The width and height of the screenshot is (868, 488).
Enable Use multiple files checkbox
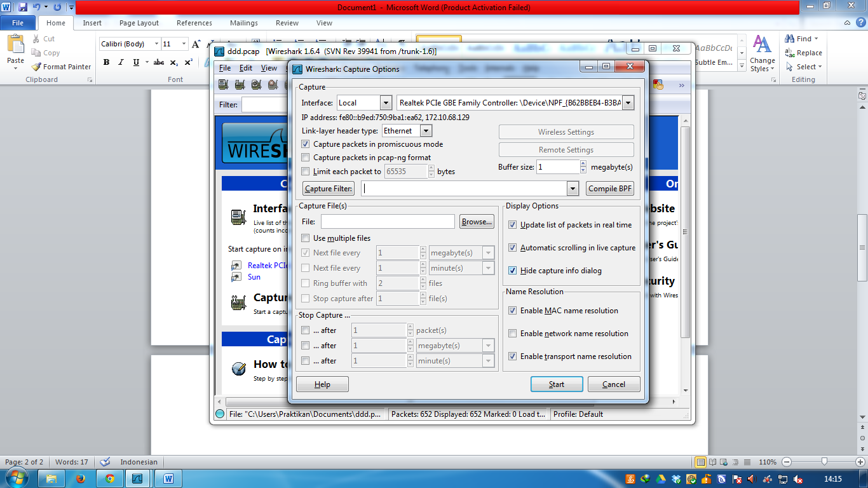click(306, 238)
